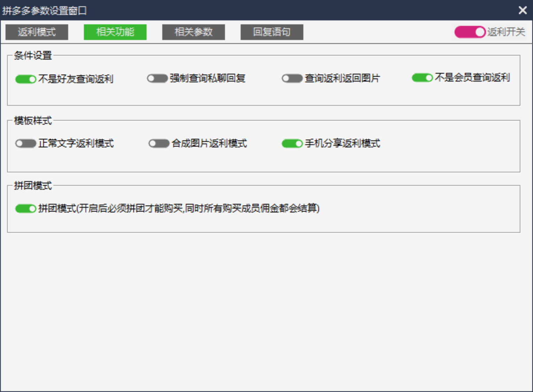Click the 拼多多参数设置窗口 title text

tap(45, 10)
